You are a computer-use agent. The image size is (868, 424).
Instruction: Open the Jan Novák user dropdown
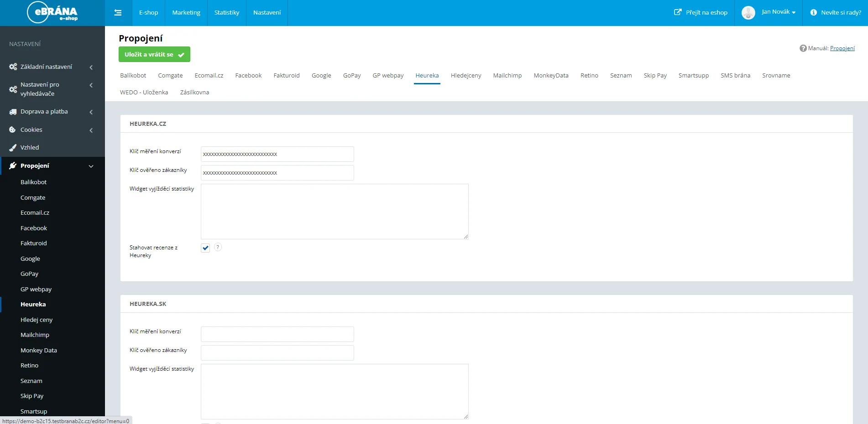[x=779, y=12]
